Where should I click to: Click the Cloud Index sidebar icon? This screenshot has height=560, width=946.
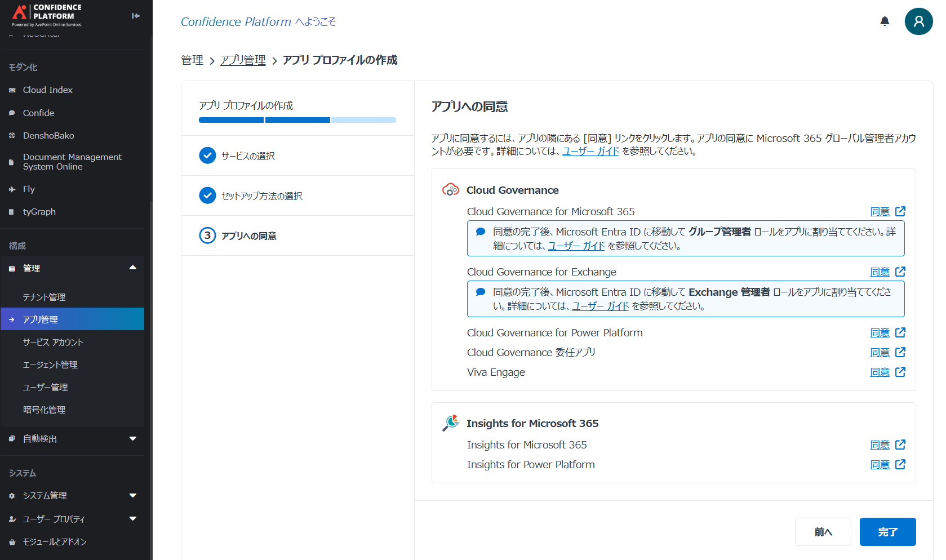[12, 90]
